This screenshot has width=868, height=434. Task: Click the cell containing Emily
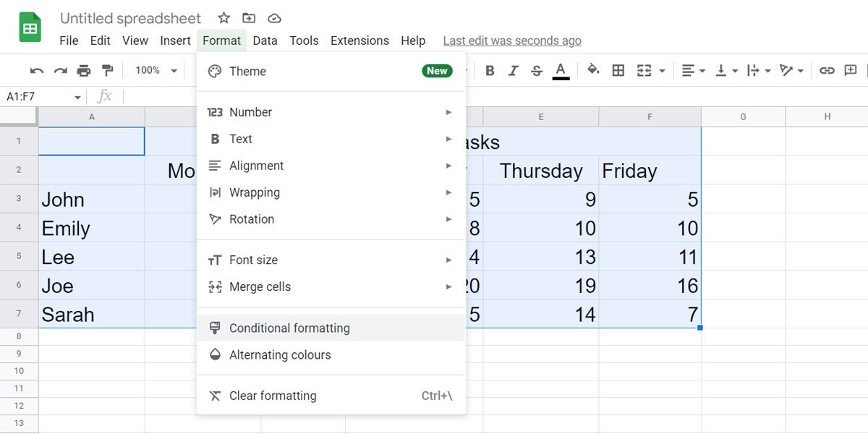(92, 228)
